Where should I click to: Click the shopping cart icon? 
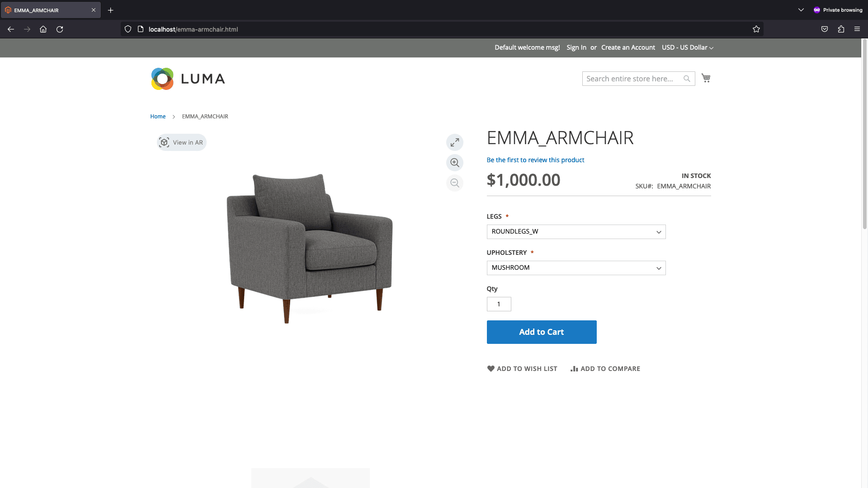tap(705, 77)
